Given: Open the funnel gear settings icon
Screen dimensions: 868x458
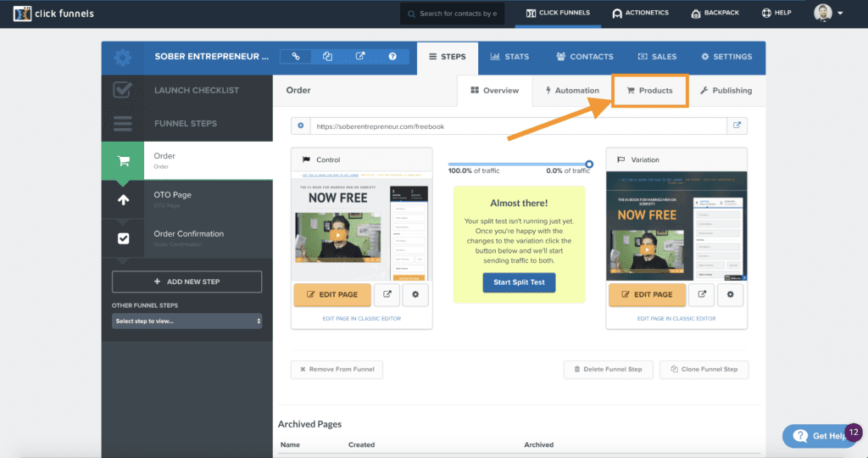Looking at the screenshot, I should point(122,57).
